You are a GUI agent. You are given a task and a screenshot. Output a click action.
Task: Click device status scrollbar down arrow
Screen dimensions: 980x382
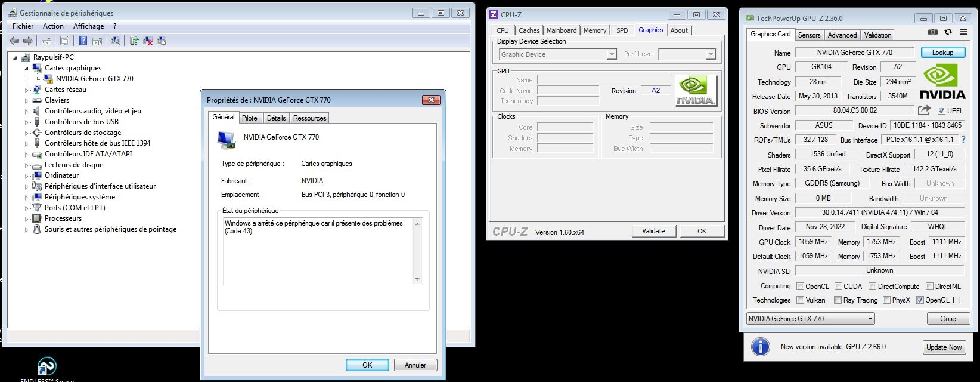pyautogui.click(x=417, y=279)
